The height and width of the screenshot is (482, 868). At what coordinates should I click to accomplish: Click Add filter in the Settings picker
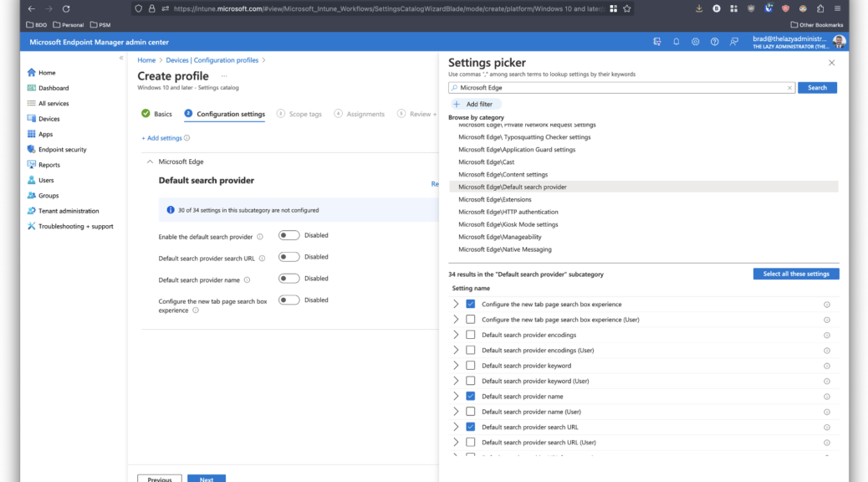click(x=474, y=104)
